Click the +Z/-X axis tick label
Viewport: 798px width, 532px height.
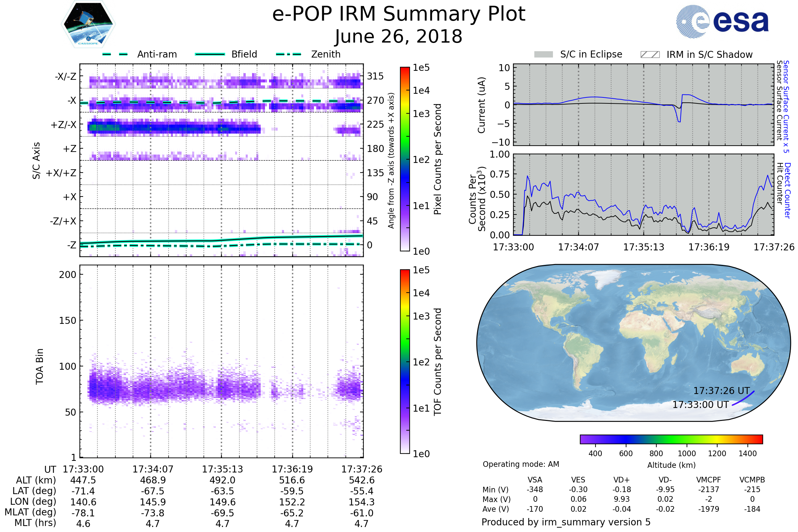(64, 125)
